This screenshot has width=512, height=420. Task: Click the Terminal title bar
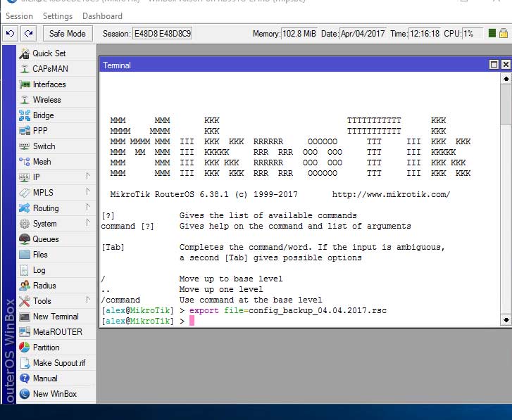[294, 65]
